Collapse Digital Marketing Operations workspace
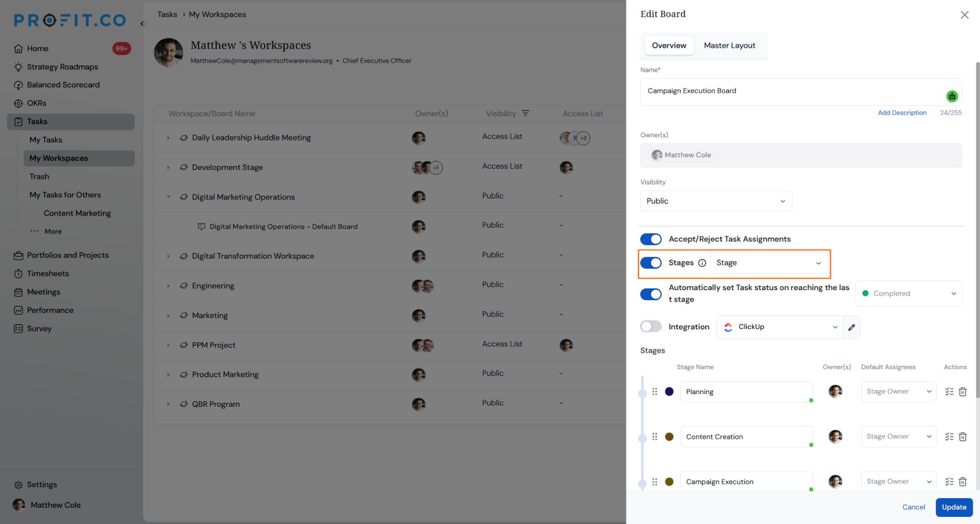 [168, 197]
